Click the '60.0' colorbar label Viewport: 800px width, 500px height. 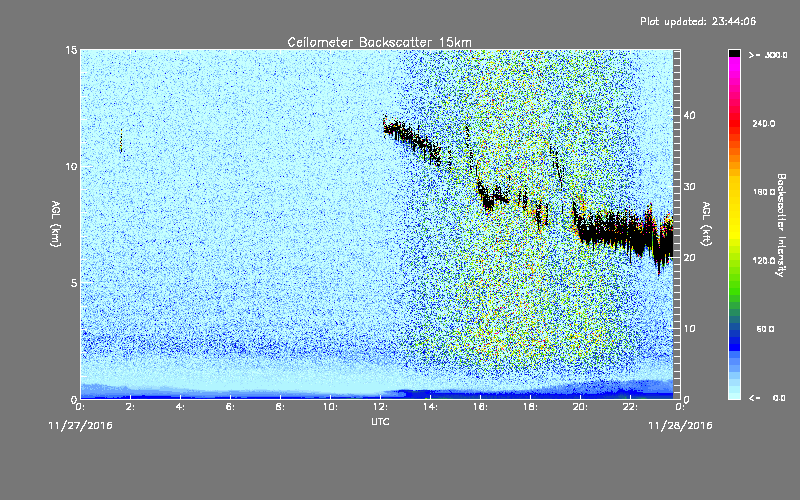pos(765,329)
